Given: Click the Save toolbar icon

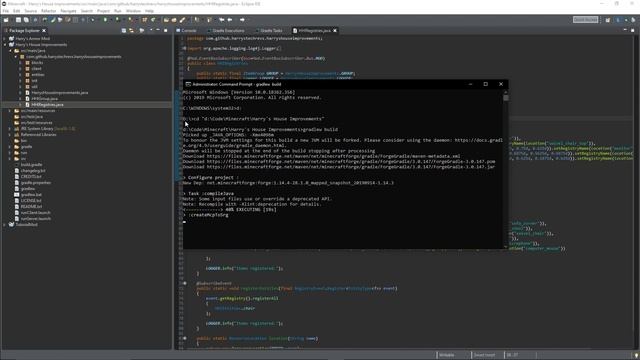Looking at the screenshot, I should click(18, 20).
